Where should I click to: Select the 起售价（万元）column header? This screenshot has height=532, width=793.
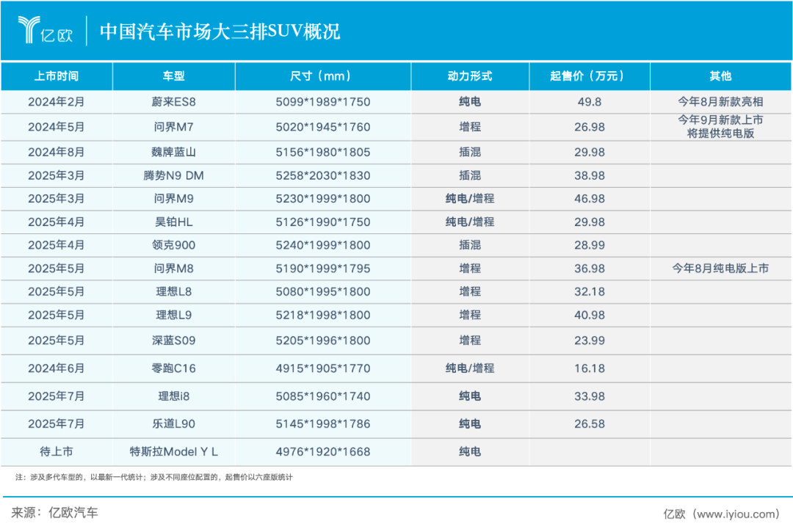click(x=589, y=76)
